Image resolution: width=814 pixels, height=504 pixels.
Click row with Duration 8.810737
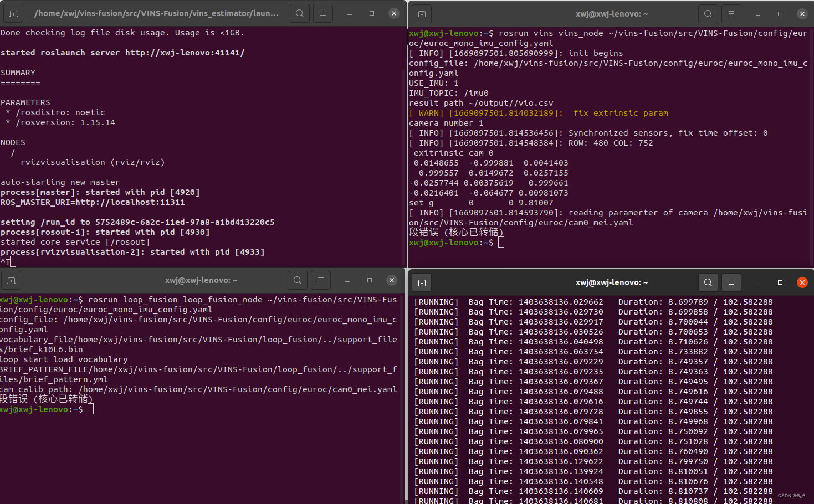[x=593, y=491]
